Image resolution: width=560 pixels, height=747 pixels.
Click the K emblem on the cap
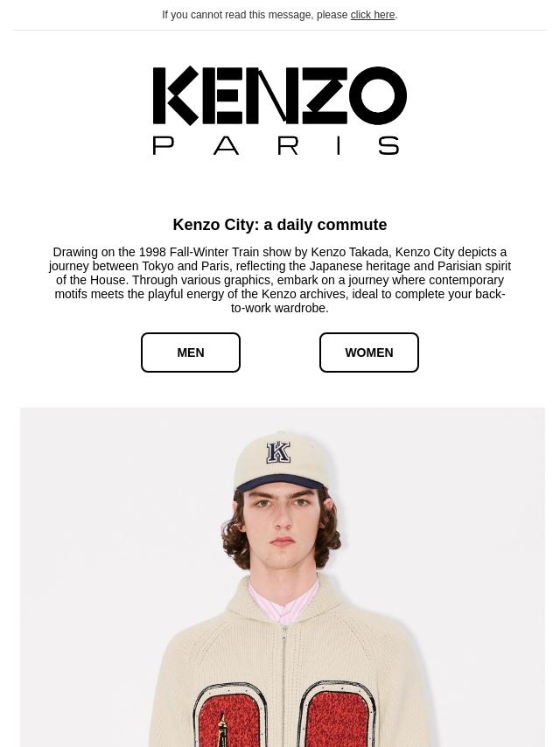coord(278,452)
